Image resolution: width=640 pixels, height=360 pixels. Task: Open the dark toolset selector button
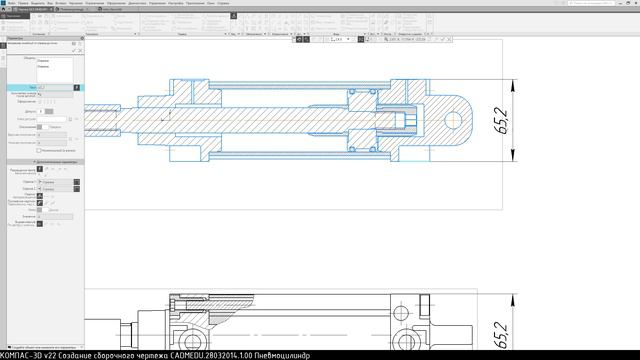[x=15, y=16]
